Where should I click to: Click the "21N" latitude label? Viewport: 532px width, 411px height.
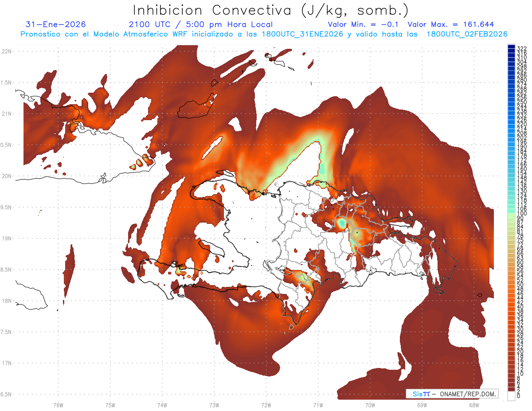7,114
